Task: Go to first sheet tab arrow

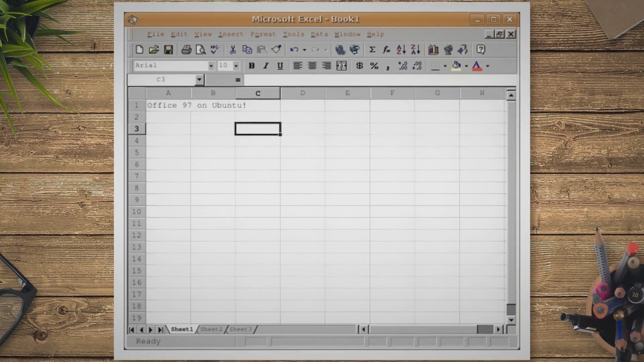Action: (131, 330)
